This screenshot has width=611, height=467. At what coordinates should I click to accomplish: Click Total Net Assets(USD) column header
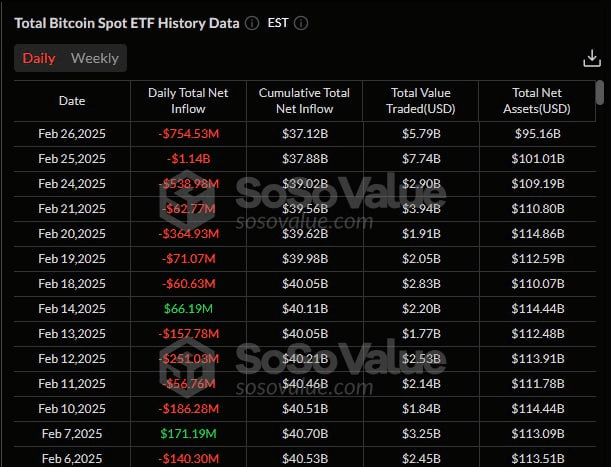point(536,101)
